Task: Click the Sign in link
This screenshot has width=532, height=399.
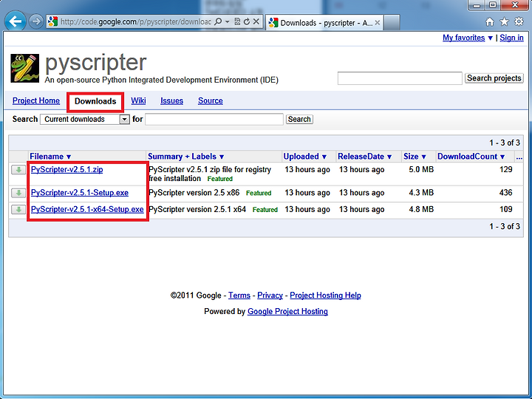Action: [x=511, y=38]
